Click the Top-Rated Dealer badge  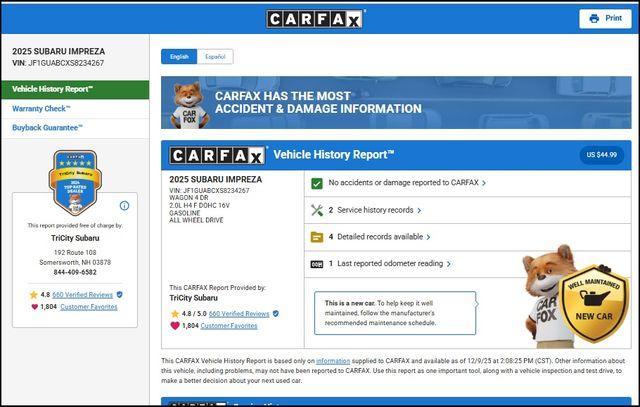pos(75,182)
